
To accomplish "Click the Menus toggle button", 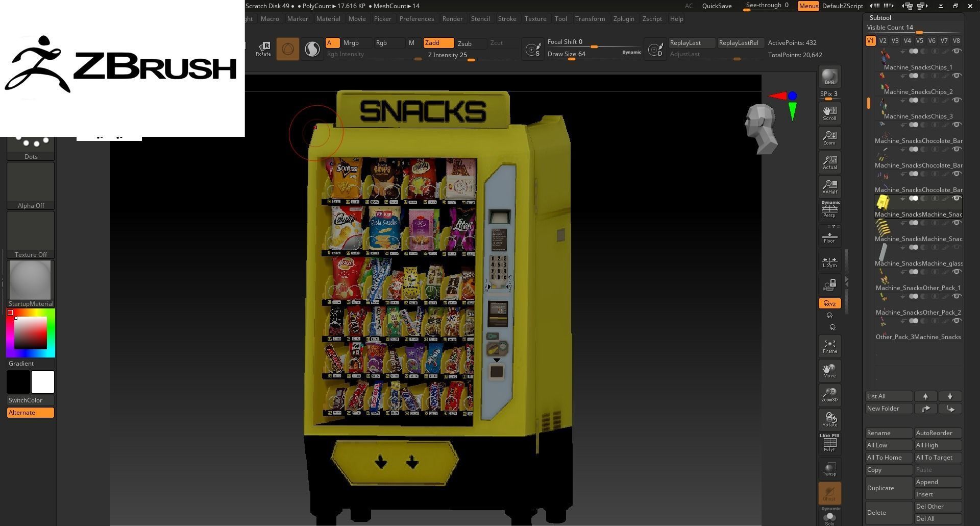I will [808, 6].
